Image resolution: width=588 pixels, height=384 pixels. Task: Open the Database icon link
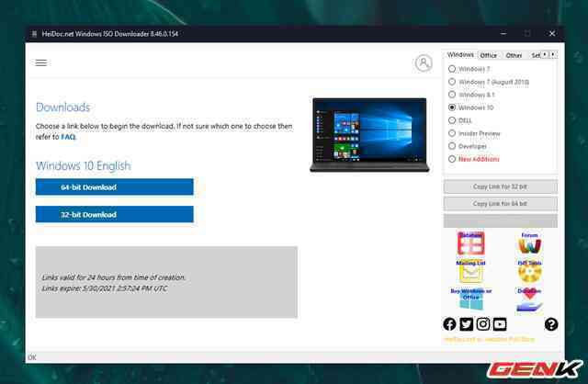(x=470, y=243)
